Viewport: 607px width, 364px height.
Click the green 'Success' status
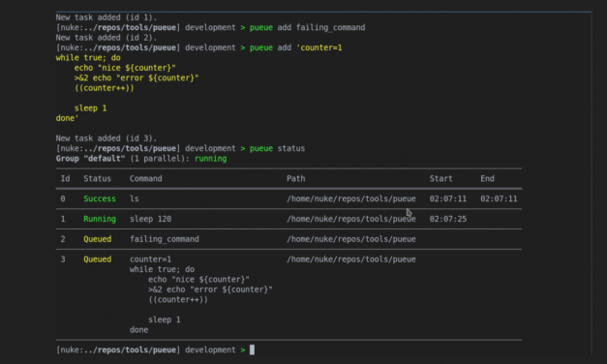click(100, 198)
